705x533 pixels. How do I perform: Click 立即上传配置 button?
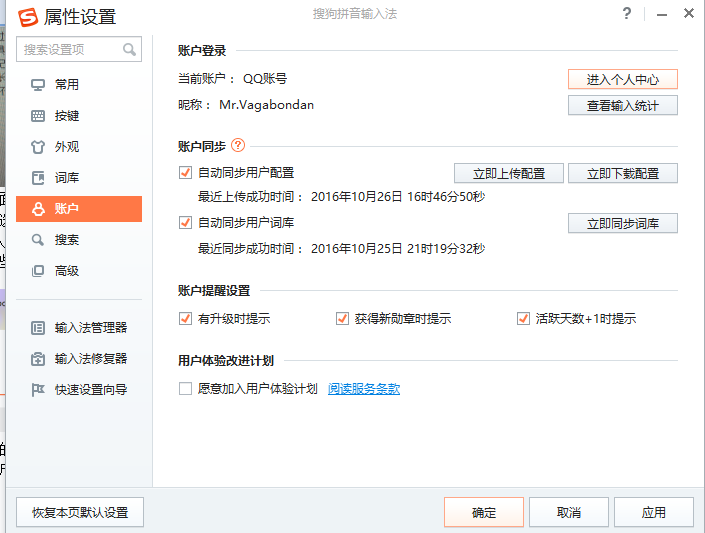[x=509, y=174]
